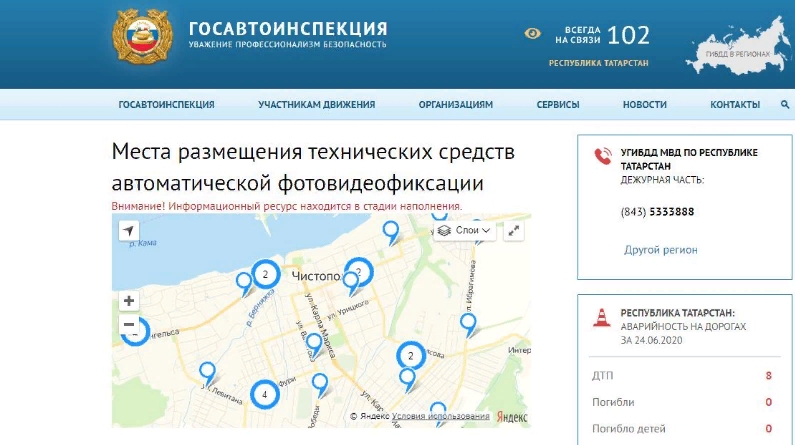Zoom in the map with plus button
The image size is (795, 445).
point(128,301)
